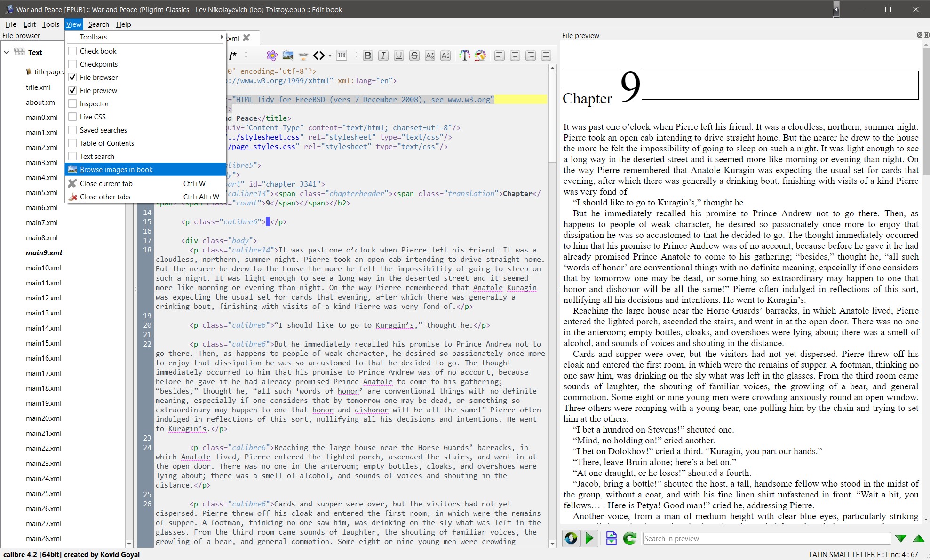
Task: Open the insert tag dropdown arrow
Action: pyautogui.click(x=330, y=55)
